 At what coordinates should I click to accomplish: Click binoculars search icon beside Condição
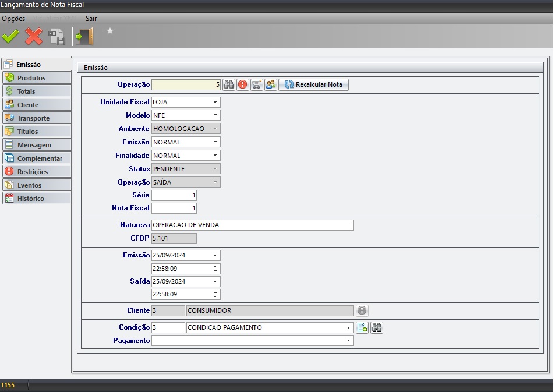coord(377,327)
